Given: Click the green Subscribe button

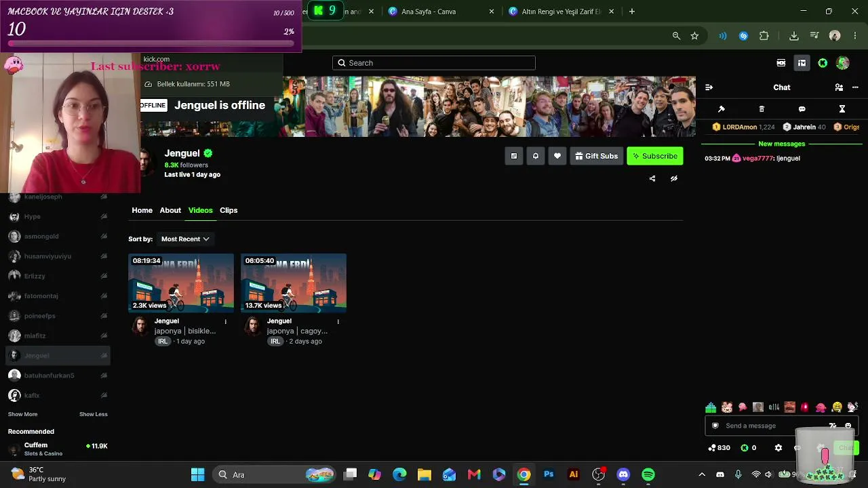Looking at the screenshot, I should [x=654, y=156].
